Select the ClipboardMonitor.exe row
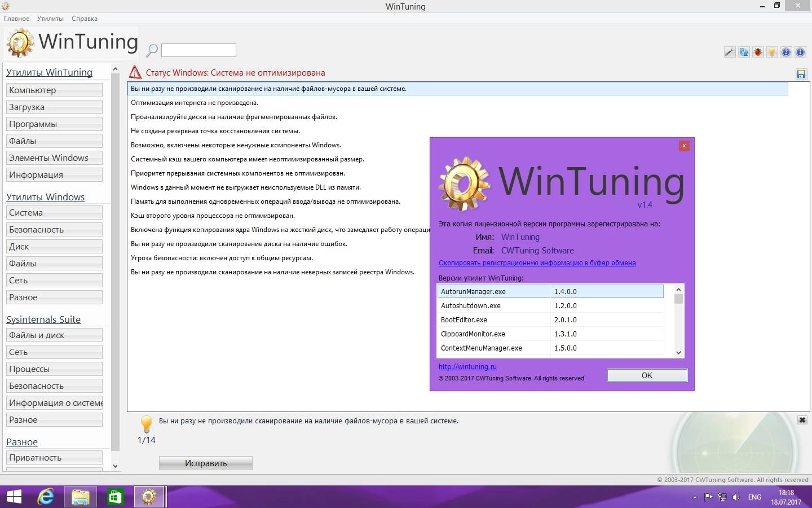Image resolution: width=812 pixels, height=508 pixels. (x=550, y=334)
